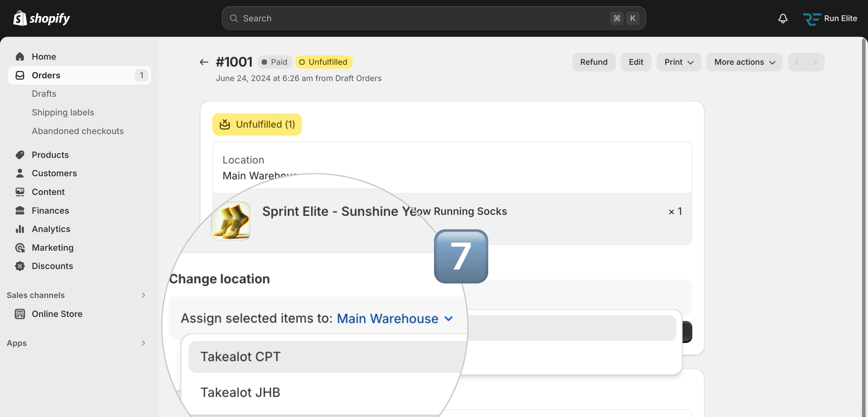The image size is (868, 417).
Task: Select Takealot CPT from the list
Action: pos(241,357)
